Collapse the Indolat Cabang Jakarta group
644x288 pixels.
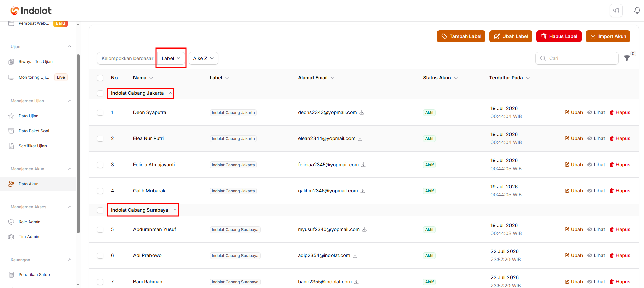click(171, 93)
